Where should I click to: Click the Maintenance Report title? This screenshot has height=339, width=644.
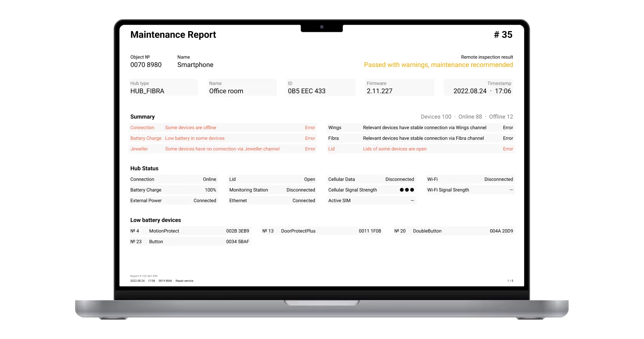coord(173,35)
